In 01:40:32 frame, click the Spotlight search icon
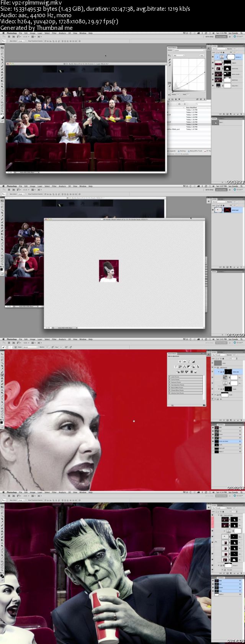Screen dimensions: 245x644 (242, 339)
